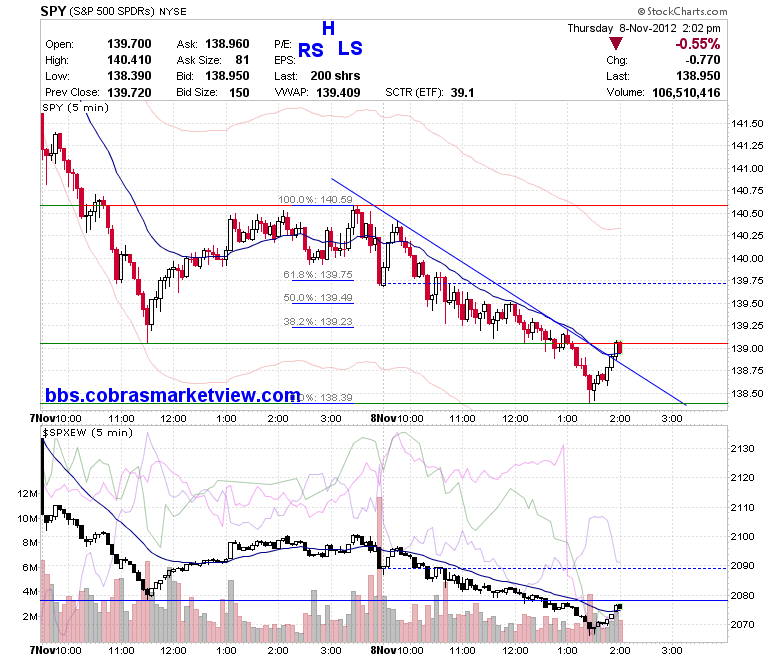Click the blue LS annotation label
This screenshot has height=659, width=780.
[350, 48]
